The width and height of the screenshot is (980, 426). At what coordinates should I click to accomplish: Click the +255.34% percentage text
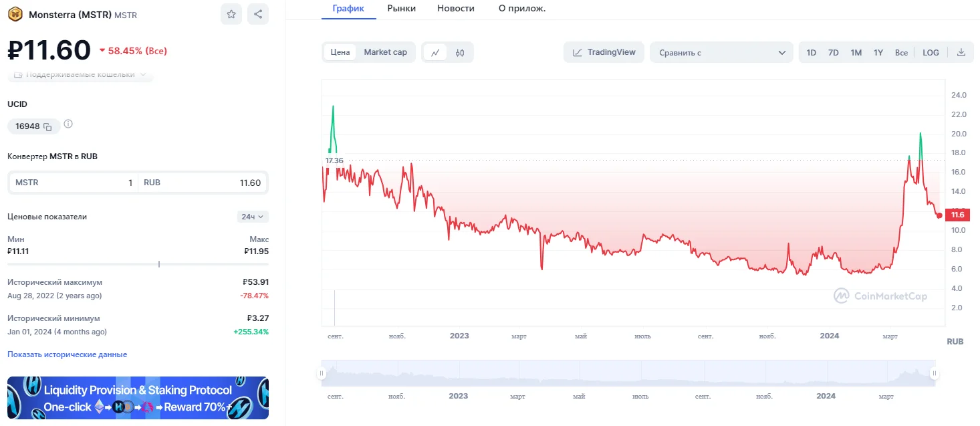pyautogui.click(x=251, y=332)
